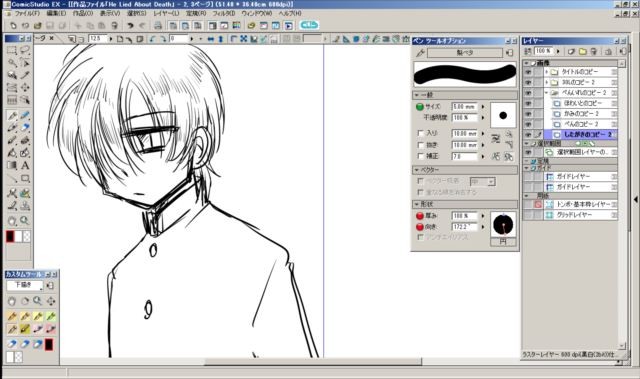Toggle the 入り checkbox
640x379 pixels.
(420, 133)
